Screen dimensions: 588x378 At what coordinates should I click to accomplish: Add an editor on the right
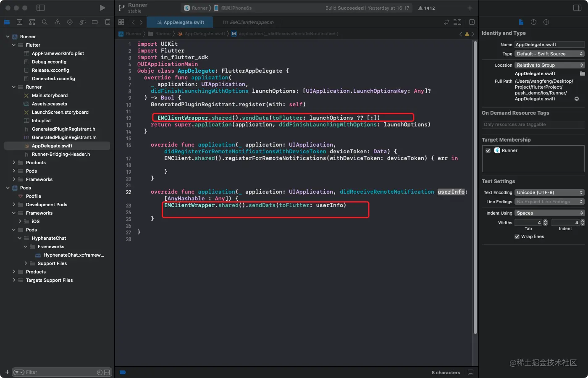[472, 22]
